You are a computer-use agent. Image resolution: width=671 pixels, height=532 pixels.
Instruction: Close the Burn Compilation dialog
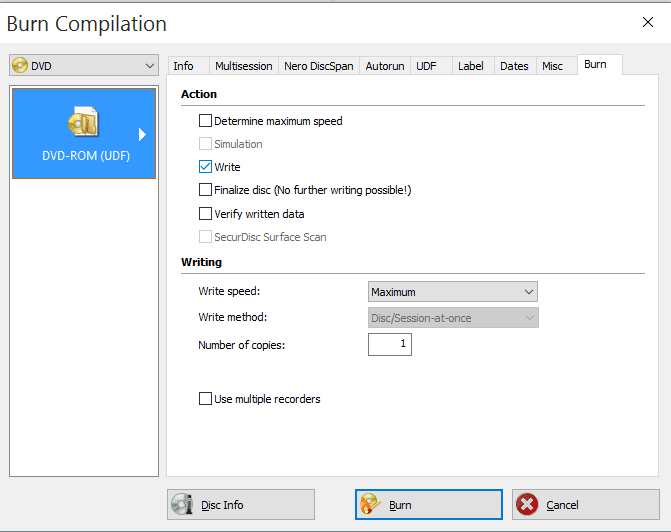(648, 22)
